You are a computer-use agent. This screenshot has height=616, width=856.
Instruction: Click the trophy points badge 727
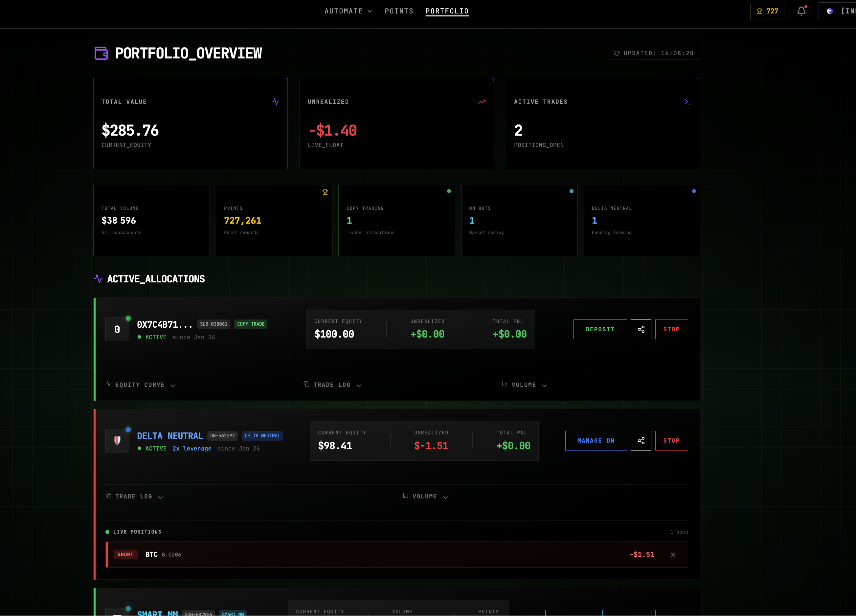click(x=767, y=11)
